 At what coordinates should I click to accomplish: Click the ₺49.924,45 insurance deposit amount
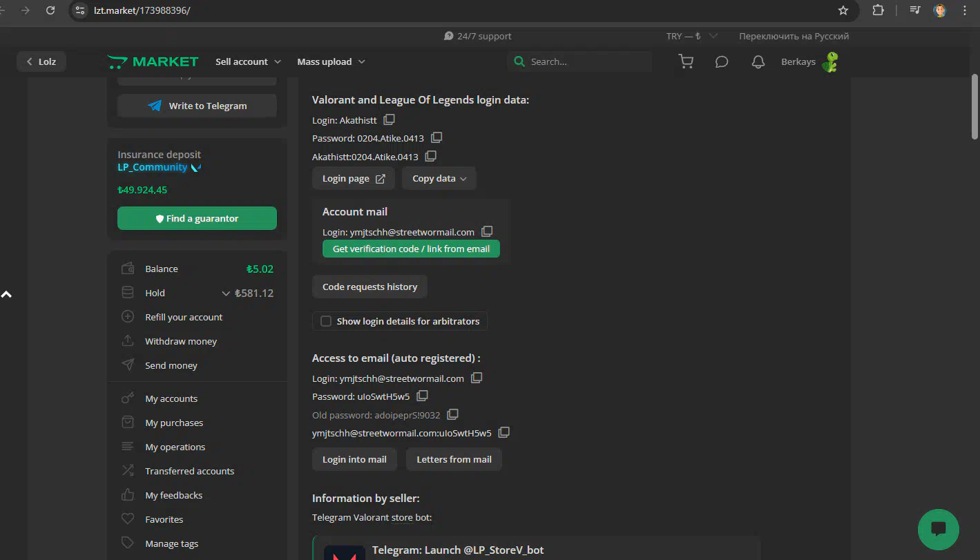[142, 190]
